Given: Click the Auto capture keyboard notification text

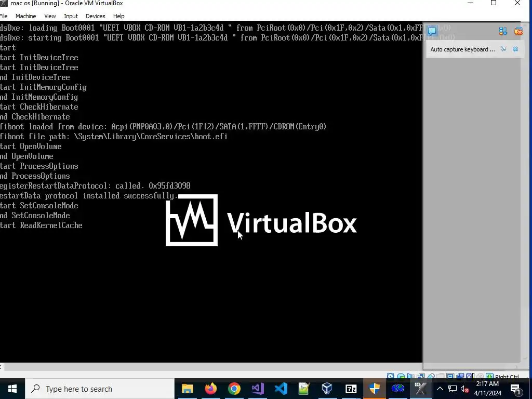Looking at the screenshot, I should 463,49.
